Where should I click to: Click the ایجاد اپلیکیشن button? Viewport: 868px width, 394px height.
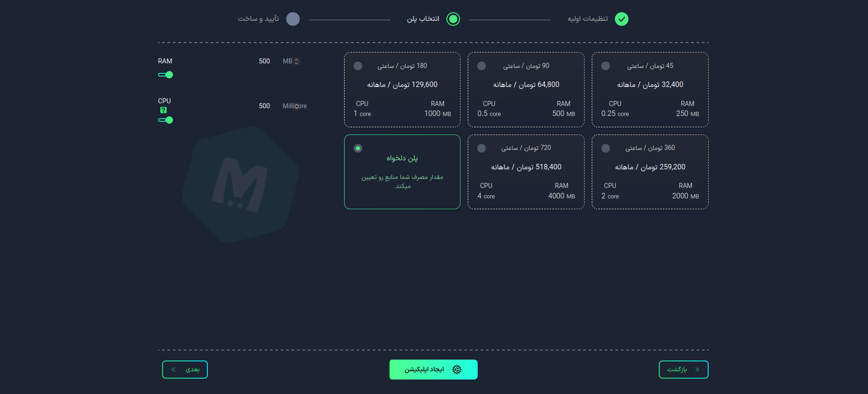pyautogui.click(x=433, y=370)
